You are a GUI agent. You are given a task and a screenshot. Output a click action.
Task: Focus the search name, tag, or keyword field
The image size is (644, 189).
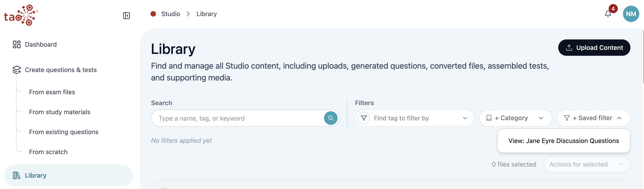click(245, 118)
